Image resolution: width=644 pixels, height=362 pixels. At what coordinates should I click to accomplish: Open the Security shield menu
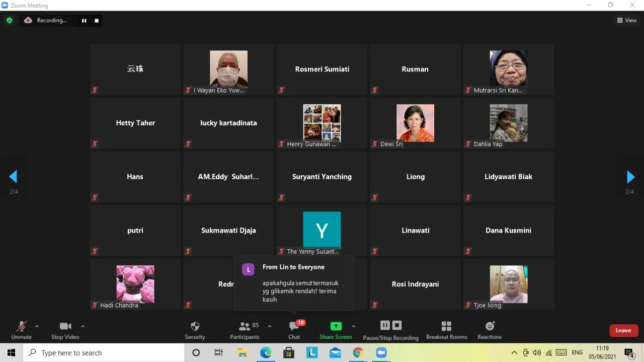(195, 330)
